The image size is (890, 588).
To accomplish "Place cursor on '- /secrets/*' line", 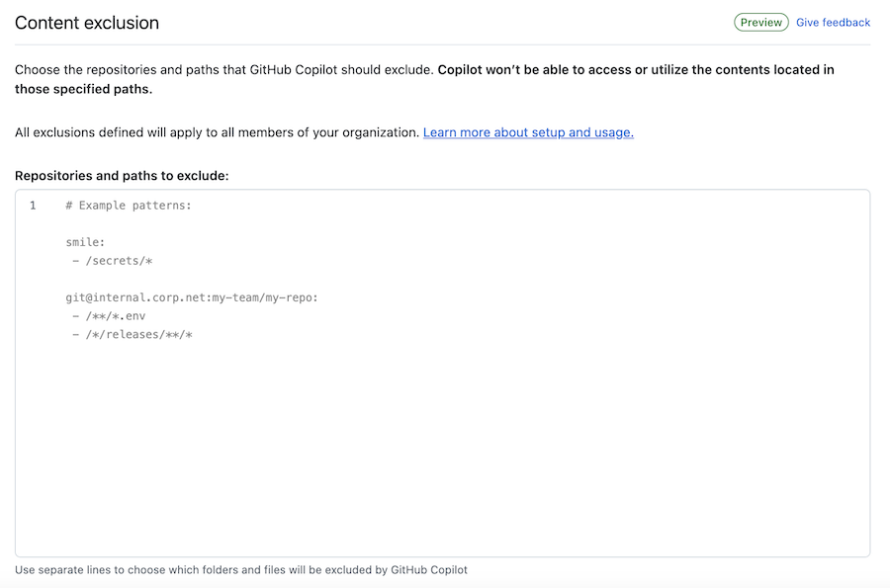I will pos(113,261).
